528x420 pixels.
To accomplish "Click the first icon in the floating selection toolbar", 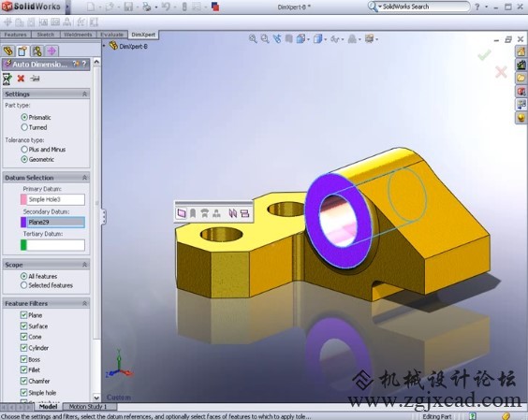I will tap(182, 213).
